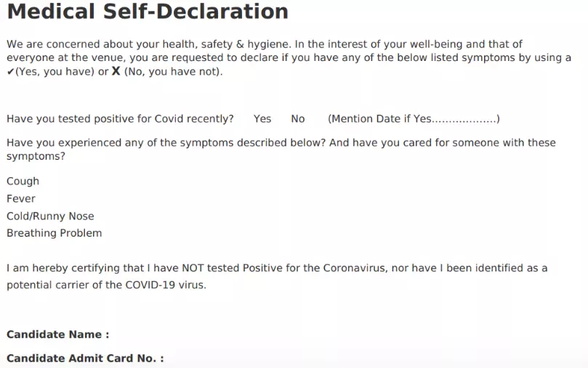Click the 'Have you experienced any symptoms' question

click(x=281, y=149)
